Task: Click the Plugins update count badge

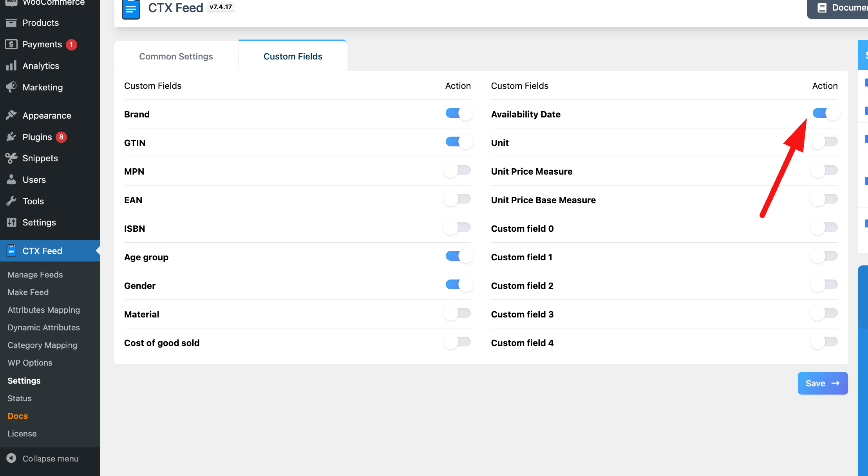Action: [x=61, y=137]
